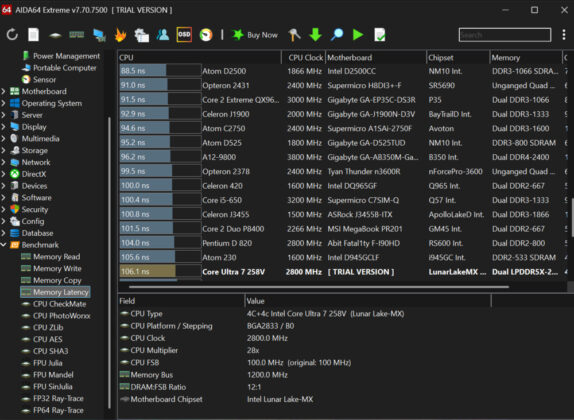574x420 pixels.
Task: Open CPU PhotoWorxx benchmark
Action: pos(56,316)
